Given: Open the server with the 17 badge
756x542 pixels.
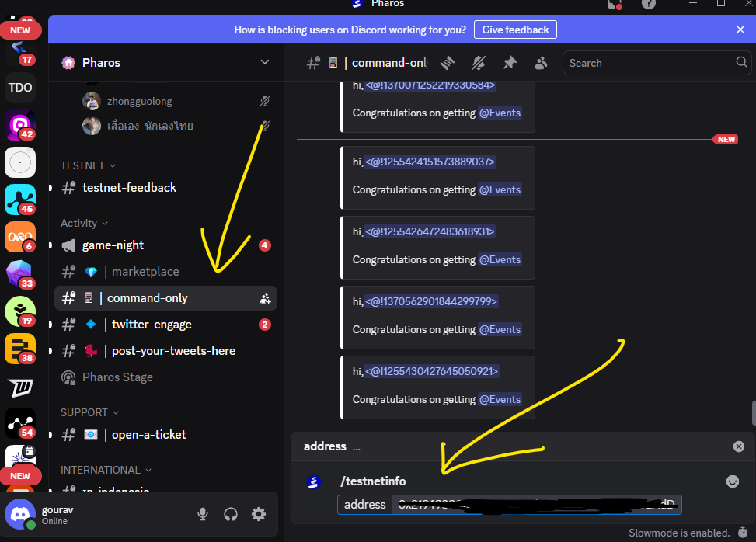Looking at the screenshot, I should (x=20, y=52).
